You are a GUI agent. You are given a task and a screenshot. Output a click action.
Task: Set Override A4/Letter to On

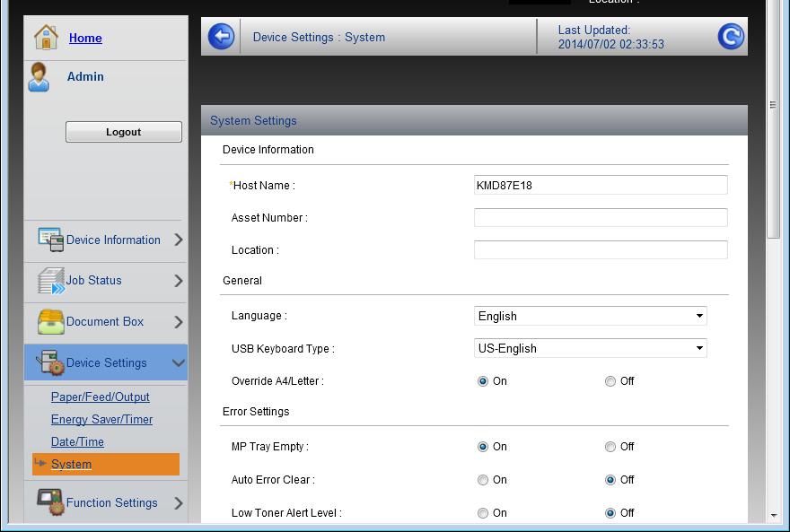coord(483,381)
